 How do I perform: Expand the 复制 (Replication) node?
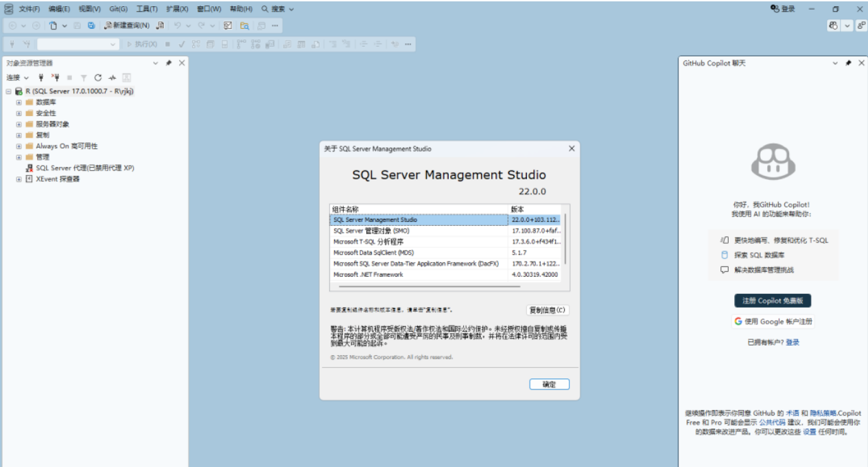pyautogui.click(x=19, y=135)
